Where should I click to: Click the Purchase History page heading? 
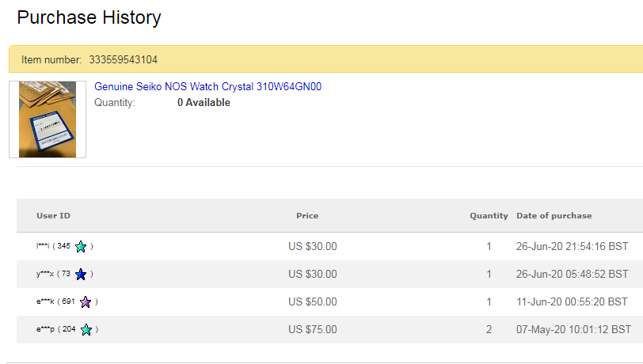(89, 17)
